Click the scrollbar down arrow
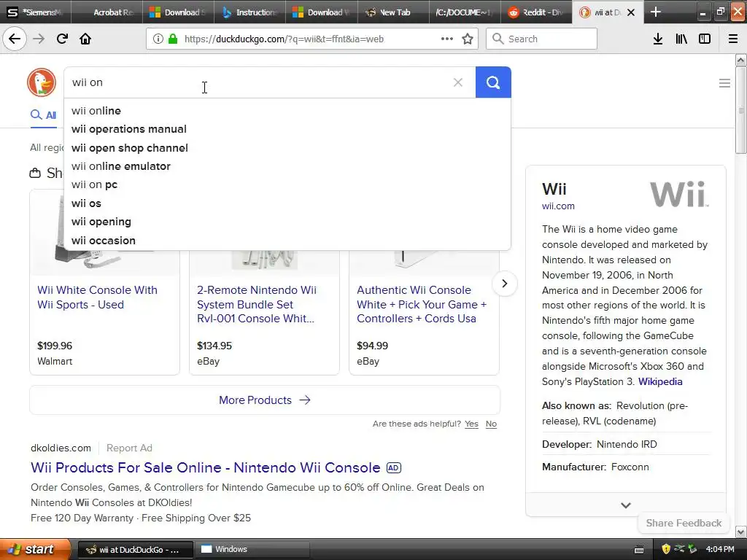Screen dimensions: 747x560 740,532
